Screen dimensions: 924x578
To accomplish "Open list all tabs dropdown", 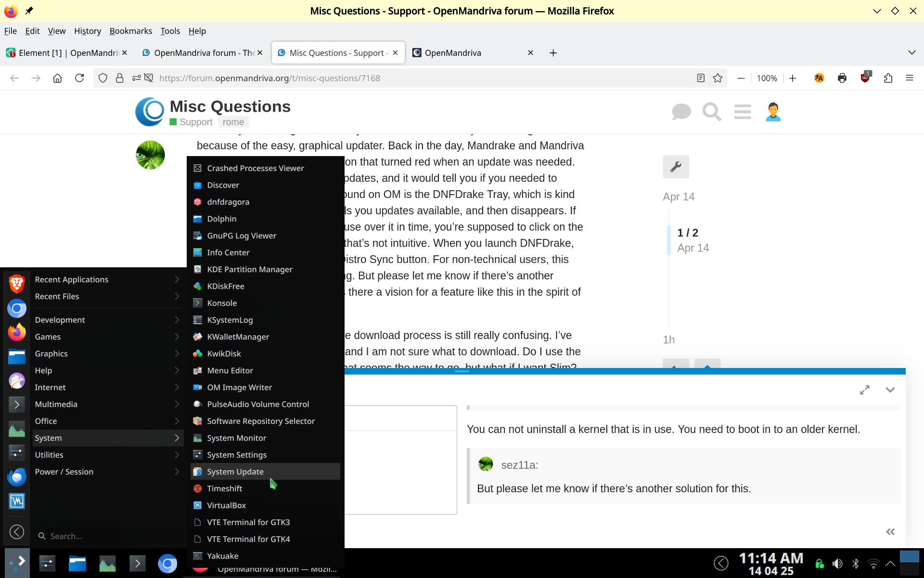I will (x=911, y=53).
